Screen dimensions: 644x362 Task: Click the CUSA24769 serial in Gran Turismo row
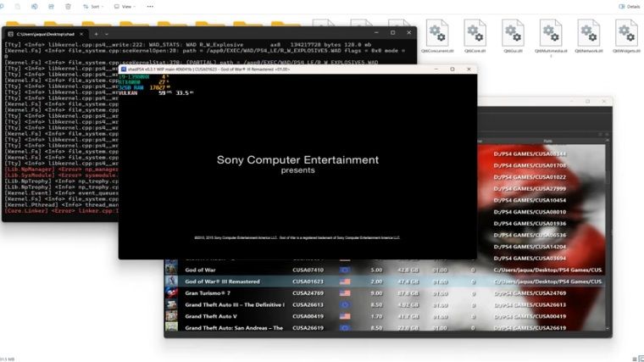click(308, 292)
